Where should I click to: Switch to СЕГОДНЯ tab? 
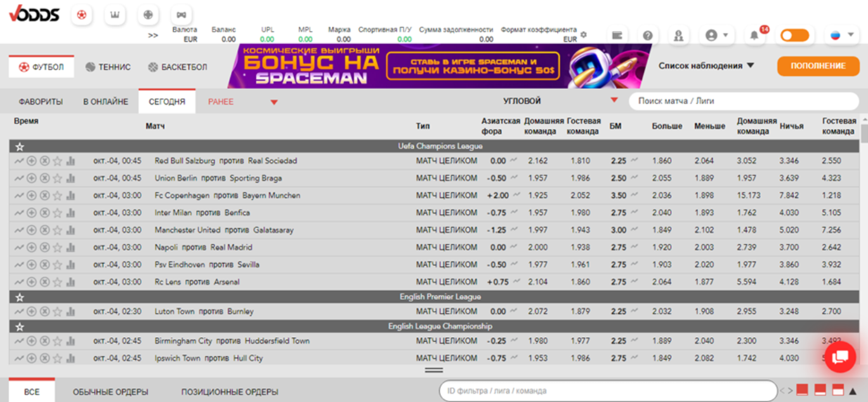(167, 102)
